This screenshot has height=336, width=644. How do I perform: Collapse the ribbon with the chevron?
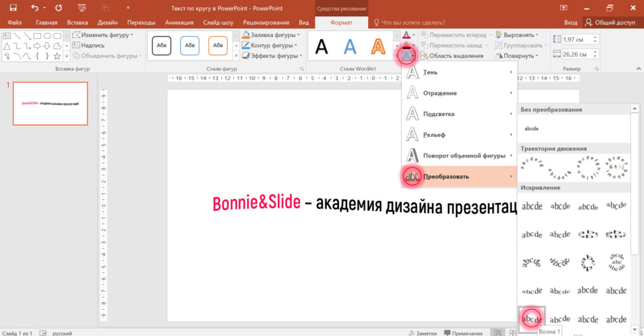pos(639,69)
